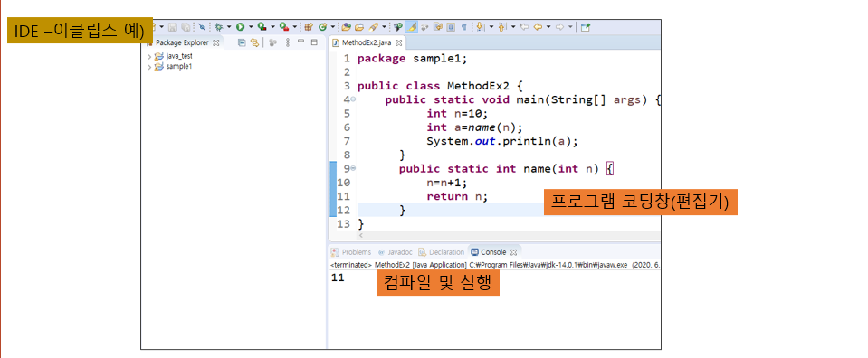Toggle Mark Occurrences highlighter button
Screen dimensions: 868x358
411,26
